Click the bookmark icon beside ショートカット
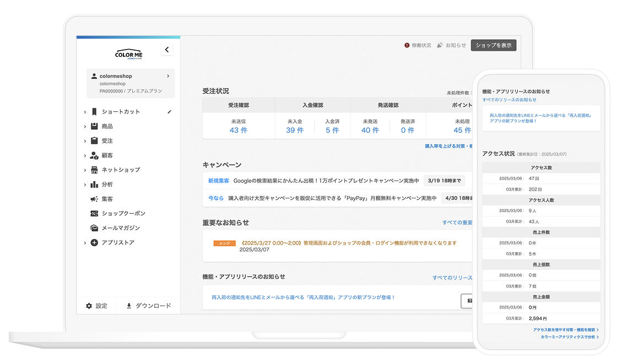Screen dimensions: 622x364 (94, 112)
